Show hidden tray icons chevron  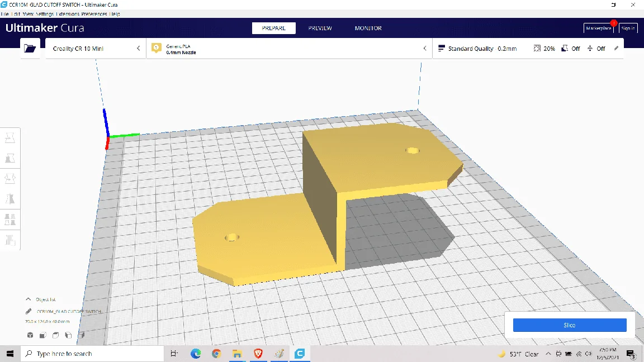tap(548, 354)
